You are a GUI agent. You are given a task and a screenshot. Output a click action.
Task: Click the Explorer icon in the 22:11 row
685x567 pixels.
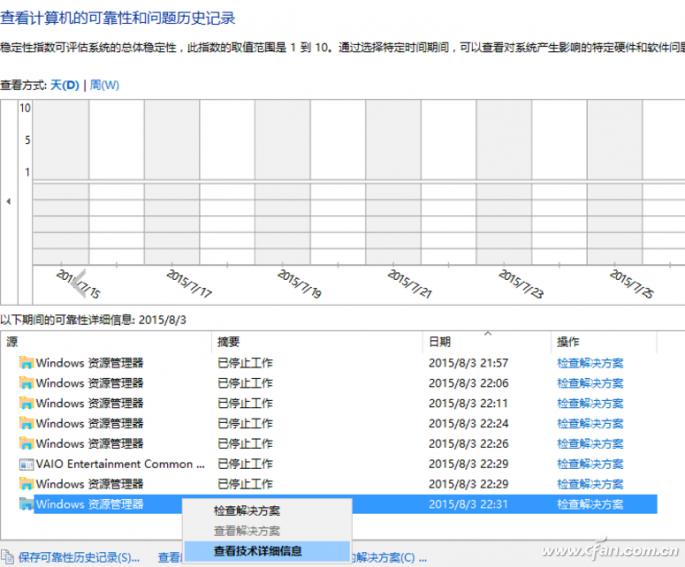click(x=27, y=403)
